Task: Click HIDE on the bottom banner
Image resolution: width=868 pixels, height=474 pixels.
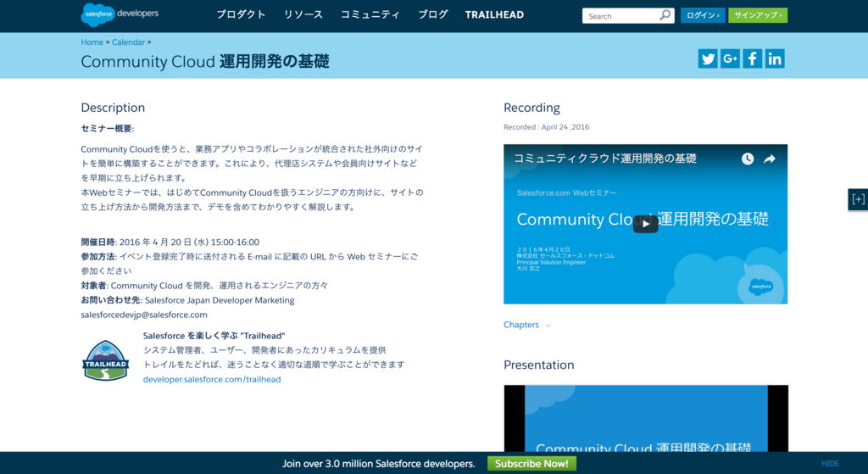Action: point(830,464)
